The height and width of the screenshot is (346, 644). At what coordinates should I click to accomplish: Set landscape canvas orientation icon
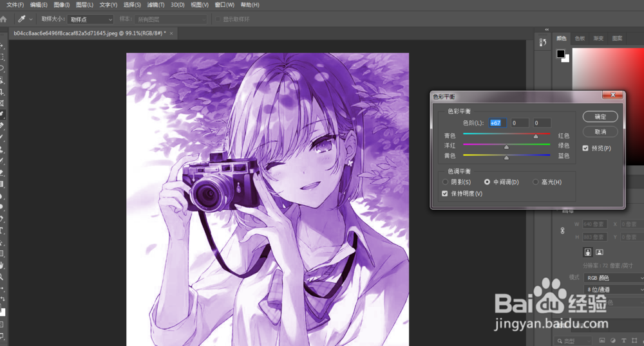pyautogui.click(x=599, y=252)
